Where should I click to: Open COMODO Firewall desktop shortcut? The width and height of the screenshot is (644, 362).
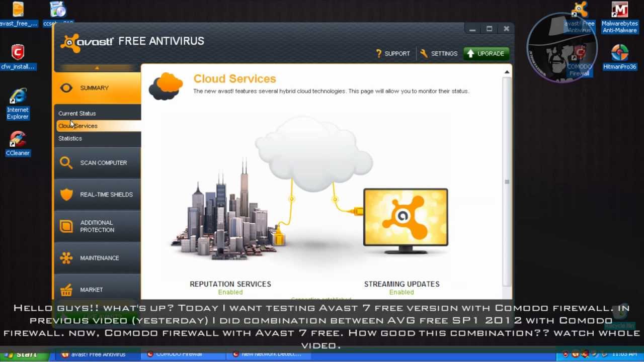click(579, 60)
